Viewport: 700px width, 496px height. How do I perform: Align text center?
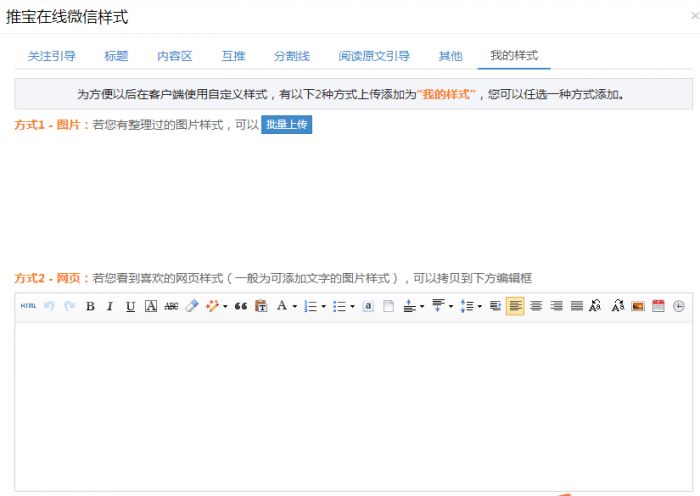[536, 306]
